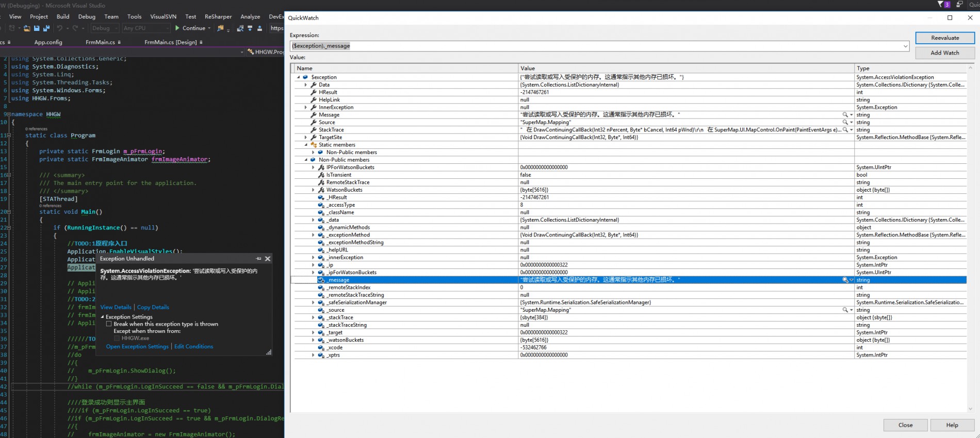This screenshot has width=980, height=438.
Task: Click the Value column header
Action: (686, 68)
